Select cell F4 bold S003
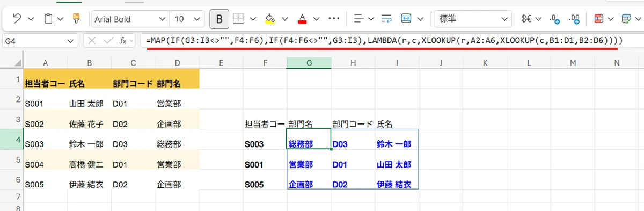 tap(265, 140)
